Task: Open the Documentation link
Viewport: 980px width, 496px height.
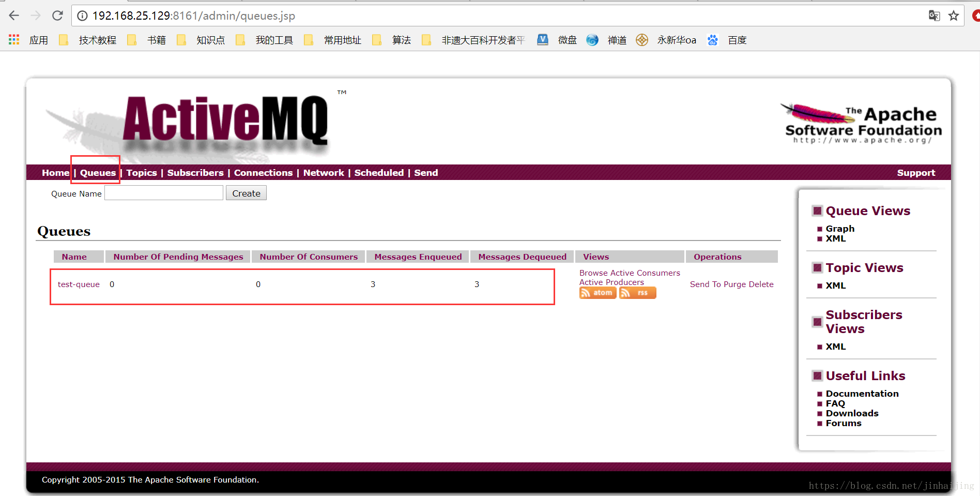Action: click(862, 394)
